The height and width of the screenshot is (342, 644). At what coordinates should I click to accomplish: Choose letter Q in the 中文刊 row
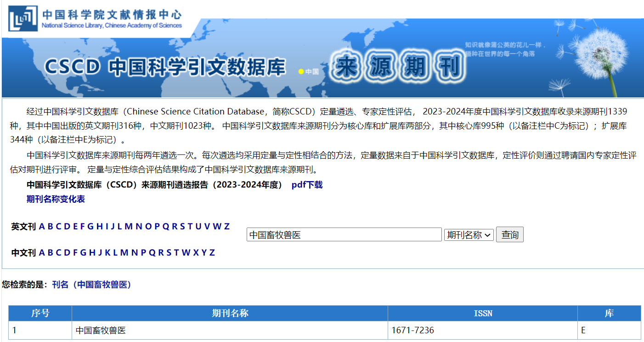coord(153,253)
